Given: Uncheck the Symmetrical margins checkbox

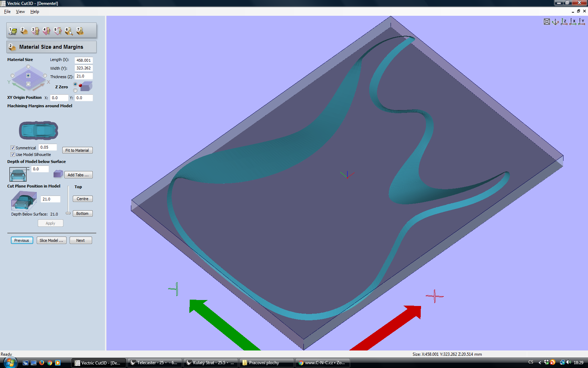Looking at the screenshot, I should pos(13,148).
